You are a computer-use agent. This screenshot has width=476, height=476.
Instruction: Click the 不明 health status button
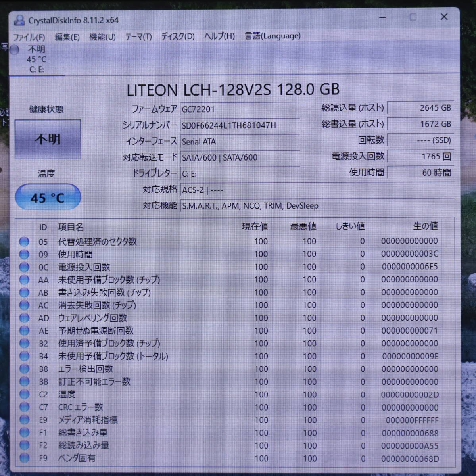[x=48, y=139]
